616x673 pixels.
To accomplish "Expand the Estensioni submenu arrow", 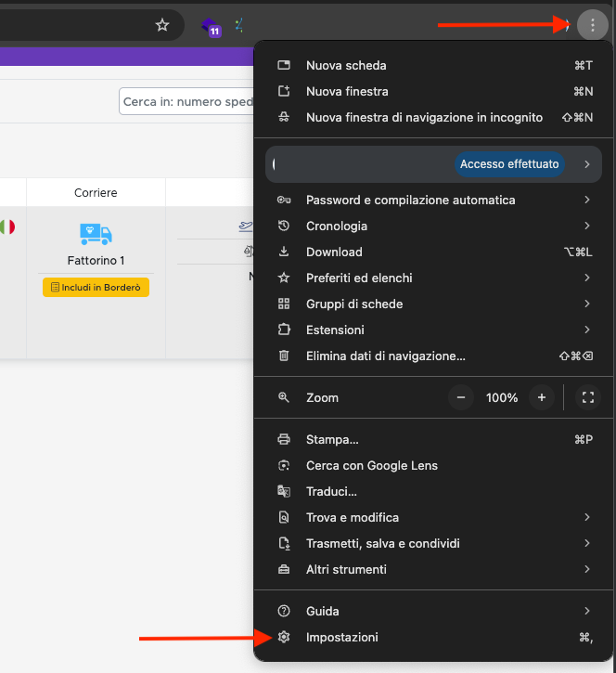I will pyautogui.click(x=587, y=330).
